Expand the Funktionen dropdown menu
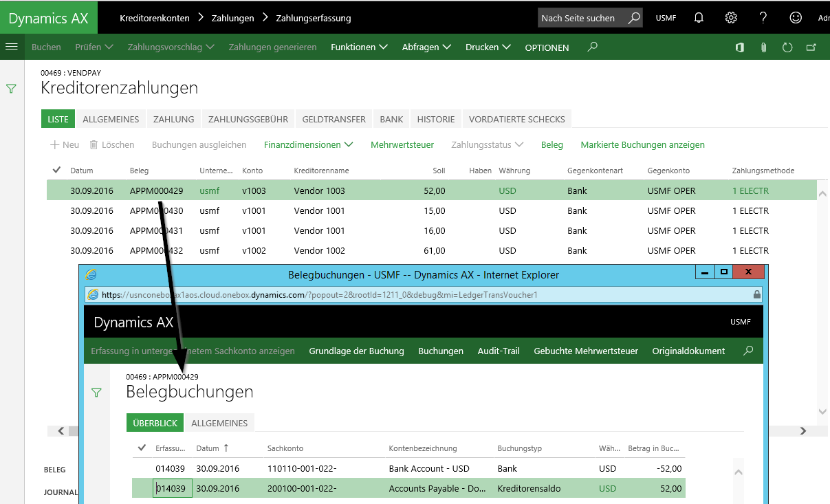 (x=359, y=47)
